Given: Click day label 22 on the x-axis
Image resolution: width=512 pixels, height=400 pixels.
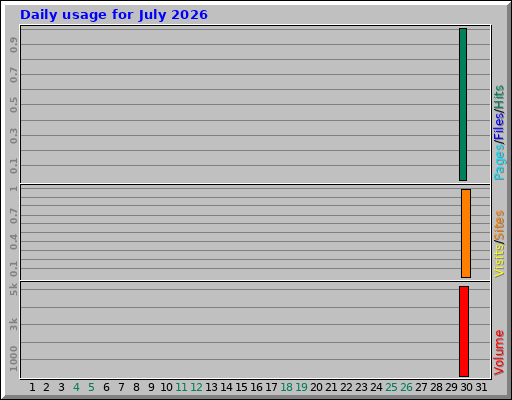Looking at the screenshot, I should click(346, 387).
